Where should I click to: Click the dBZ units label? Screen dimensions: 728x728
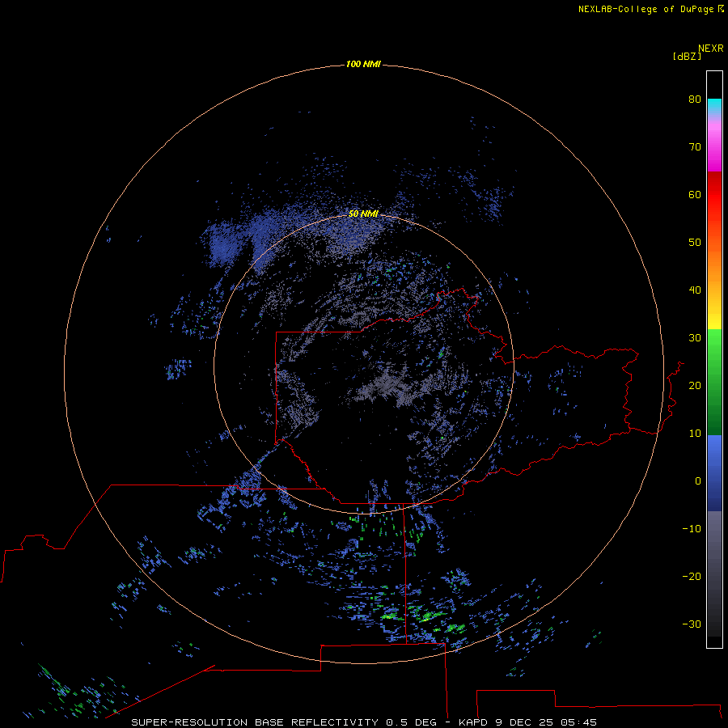pos(687,56)
